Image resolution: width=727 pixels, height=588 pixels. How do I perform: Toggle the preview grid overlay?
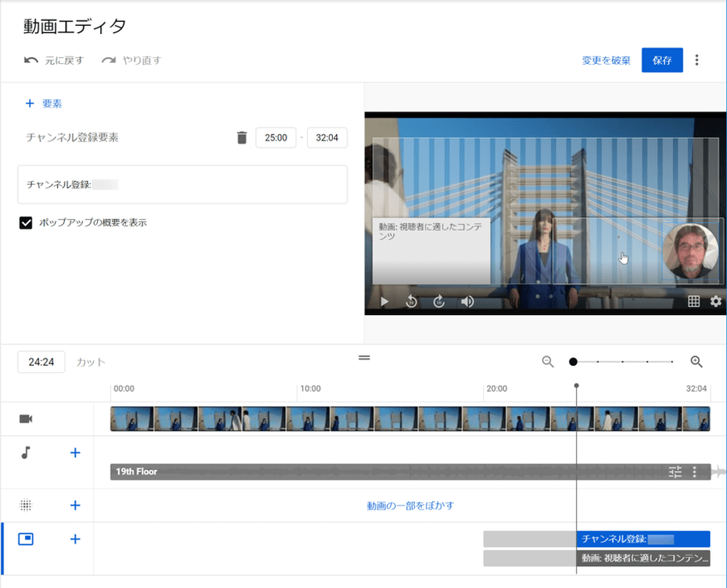tap(693, 301)
